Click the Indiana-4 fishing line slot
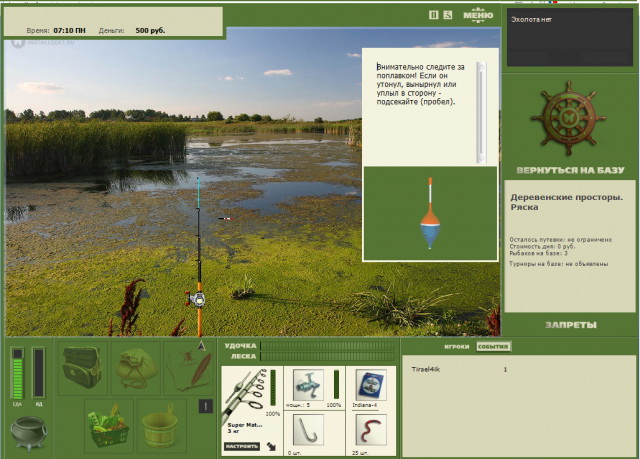The width and height of the screenshot is (640, 459). [x=369, y=386]
